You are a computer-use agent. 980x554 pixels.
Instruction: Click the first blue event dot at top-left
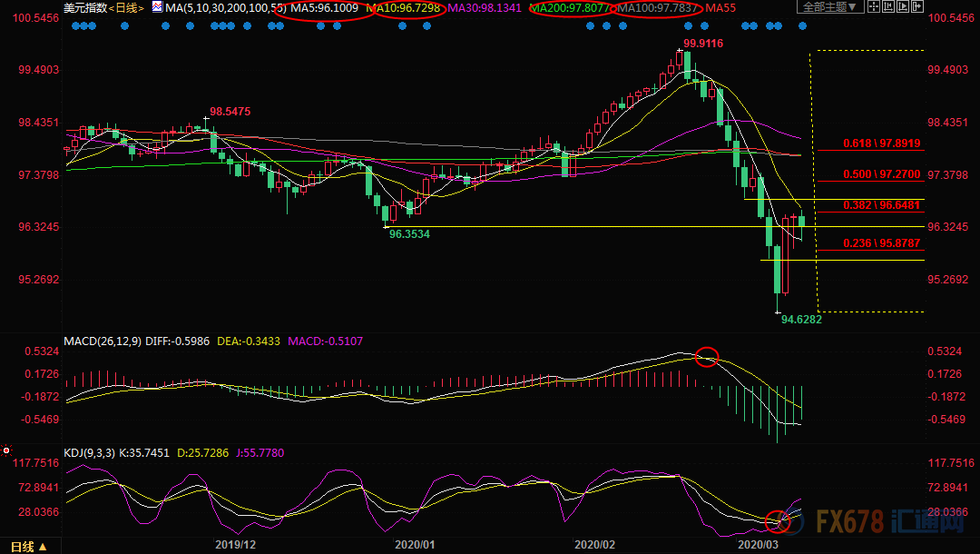pos(74,25)
